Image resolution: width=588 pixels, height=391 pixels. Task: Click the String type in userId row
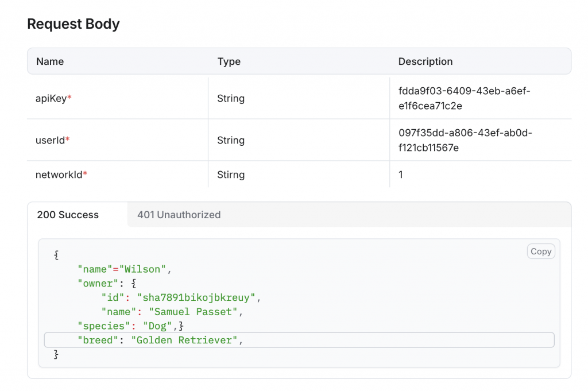(231, 140)
